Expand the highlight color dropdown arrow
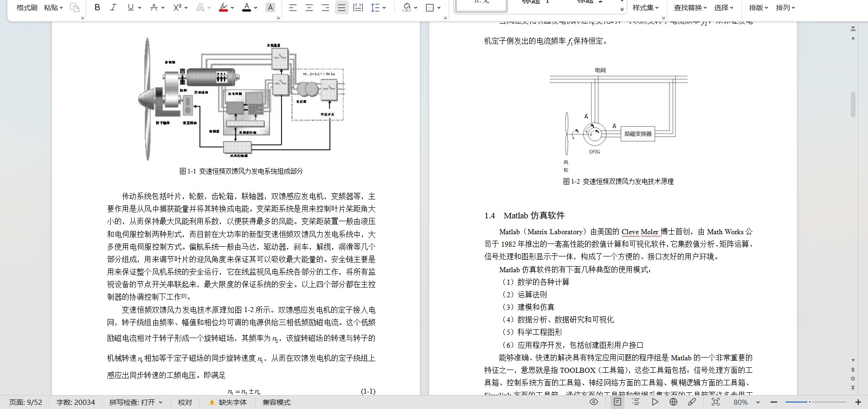868x409 pixels. (232, 7)
